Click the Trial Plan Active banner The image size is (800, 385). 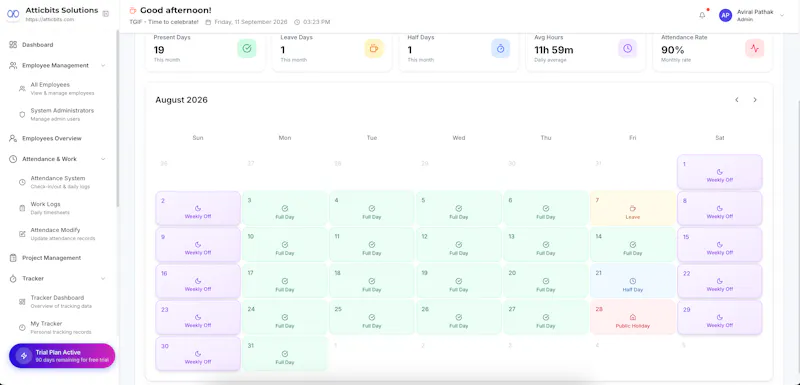(x=62, y=356)
